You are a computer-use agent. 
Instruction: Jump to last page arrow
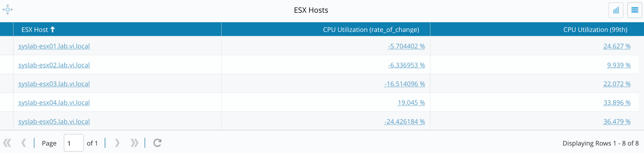point(134,143)
